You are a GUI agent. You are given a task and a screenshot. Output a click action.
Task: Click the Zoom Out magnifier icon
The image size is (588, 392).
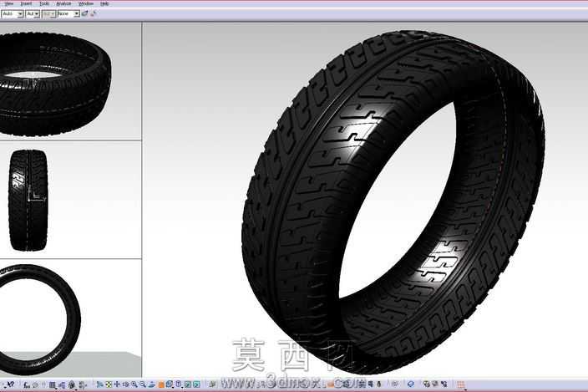[143, 384]
